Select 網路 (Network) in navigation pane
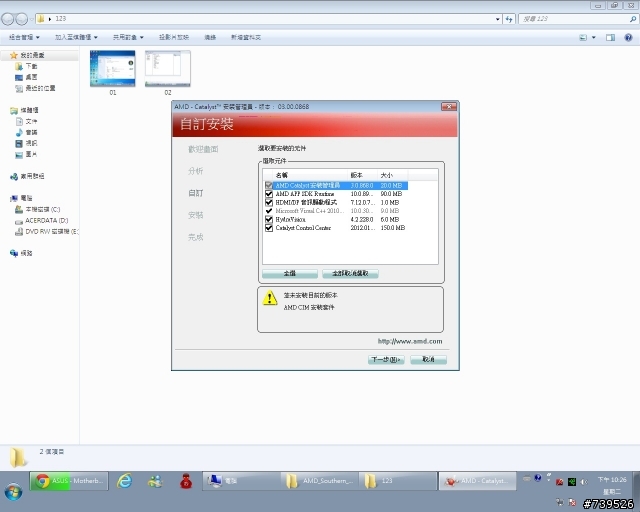 [27, 254]
